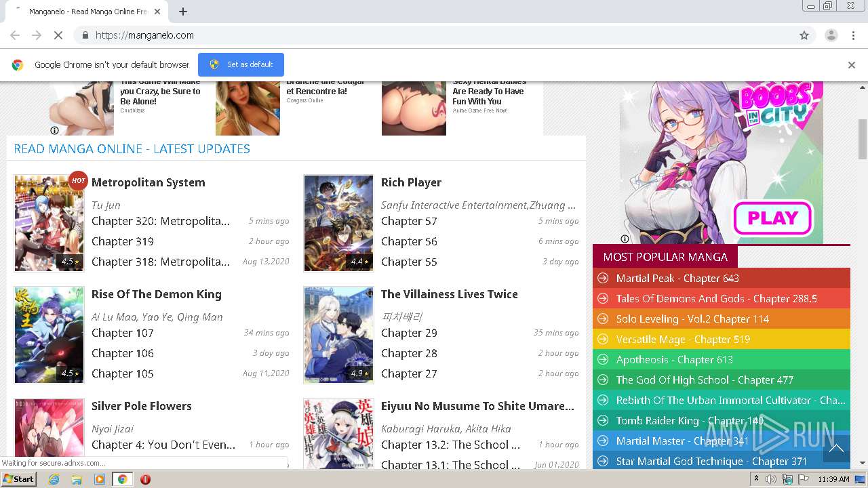This screenshot has height=488, width=868.
Task: Open Star Martial God Technique Chapter 371
Action: tap(711, 462)
